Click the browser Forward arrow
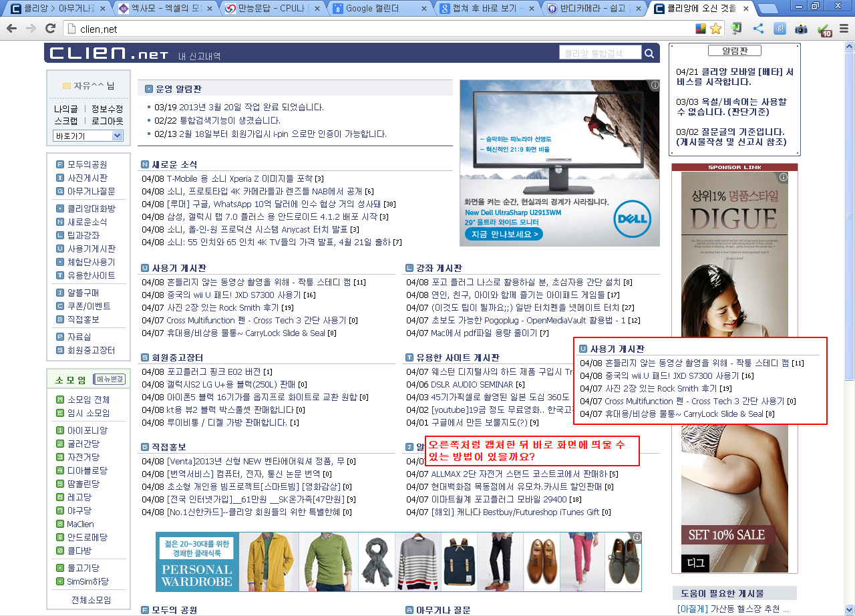The width and height of the screenshot is (855, 616). click(x=31, y=29)
